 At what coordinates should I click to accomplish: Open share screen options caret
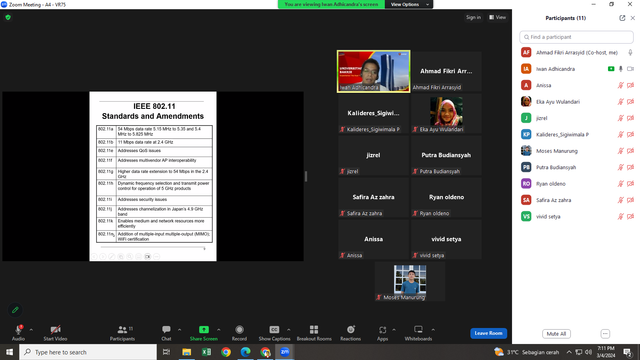click(218, 330)
